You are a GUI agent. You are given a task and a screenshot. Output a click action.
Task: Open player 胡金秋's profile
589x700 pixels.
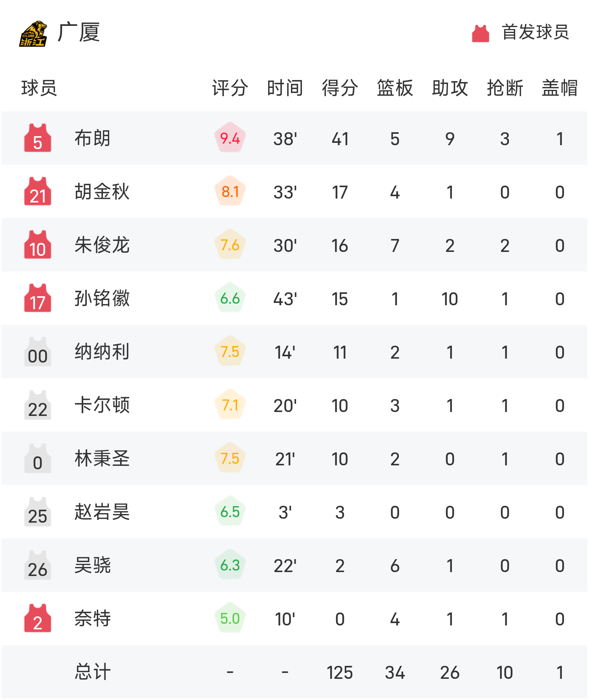tap(102, 191)
